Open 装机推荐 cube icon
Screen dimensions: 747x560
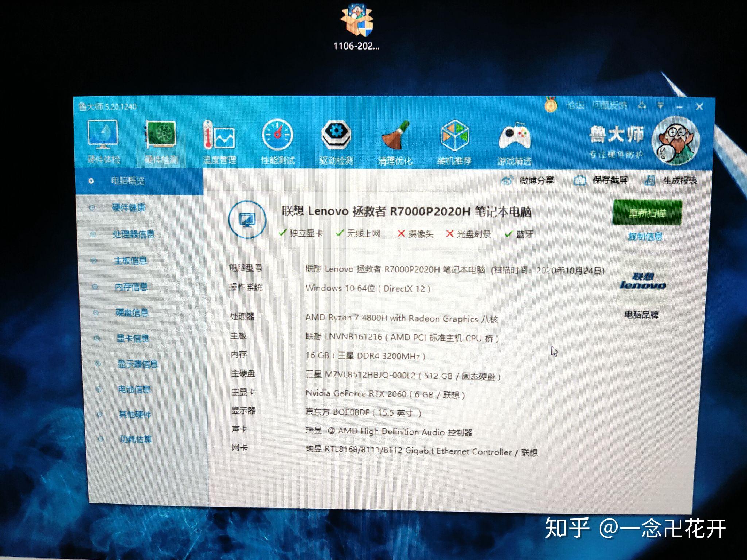coord(454,136)
